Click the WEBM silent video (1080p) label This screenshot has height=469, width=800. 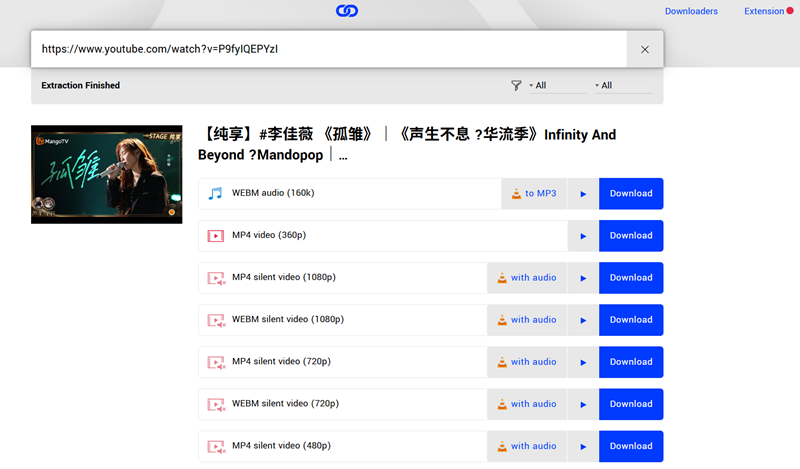coord(288,319)
